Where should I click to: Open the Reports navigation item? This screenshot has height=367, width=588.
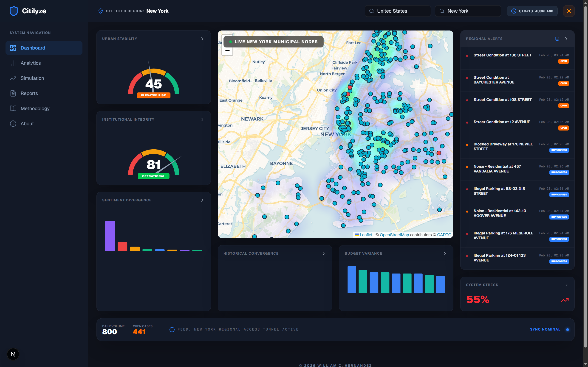click(x=29, y=93)
